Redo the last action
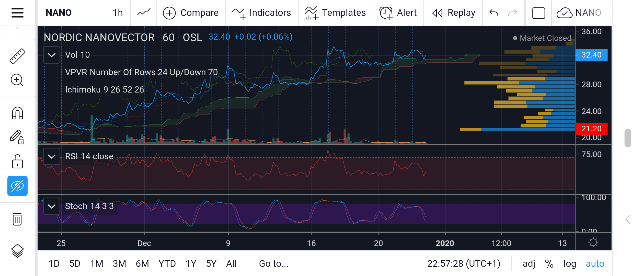The image size is (644, 276). click(512, 13)
